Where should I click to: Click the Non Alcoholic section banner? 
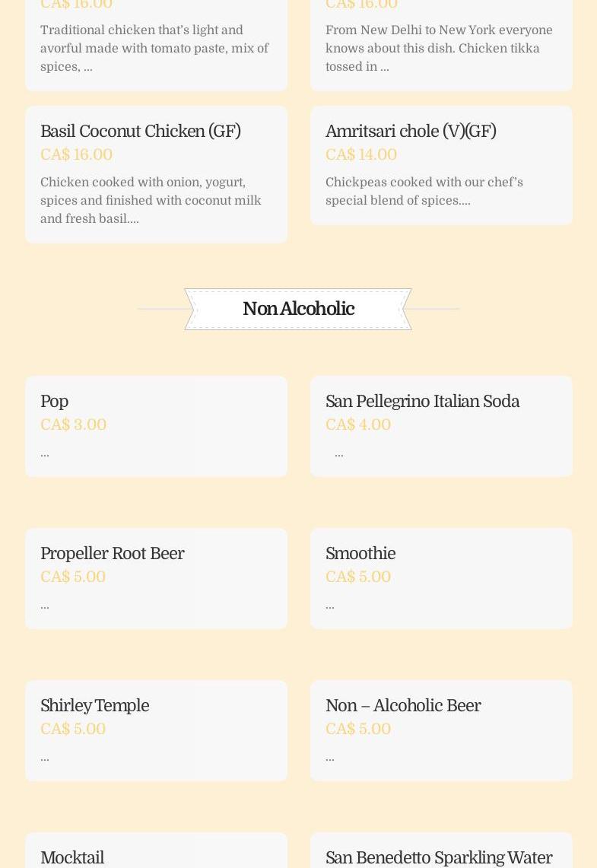tap(298, 309)
